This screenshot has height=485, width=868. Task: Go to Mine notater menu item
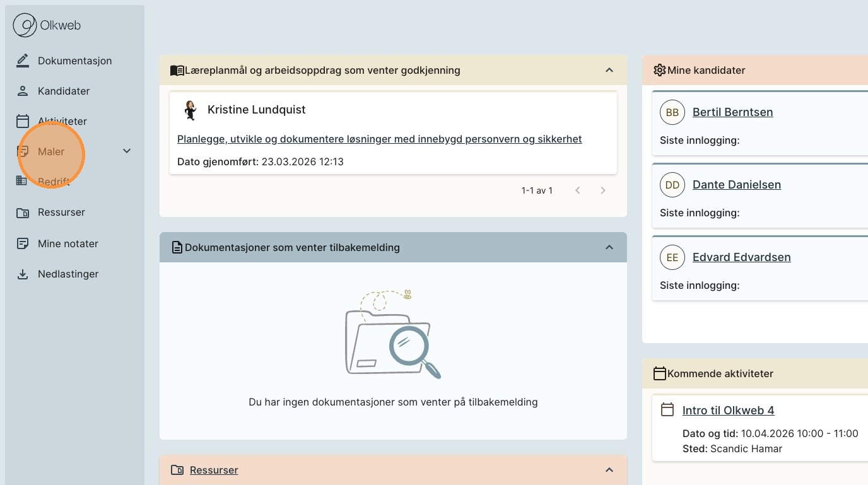(68, 243)
